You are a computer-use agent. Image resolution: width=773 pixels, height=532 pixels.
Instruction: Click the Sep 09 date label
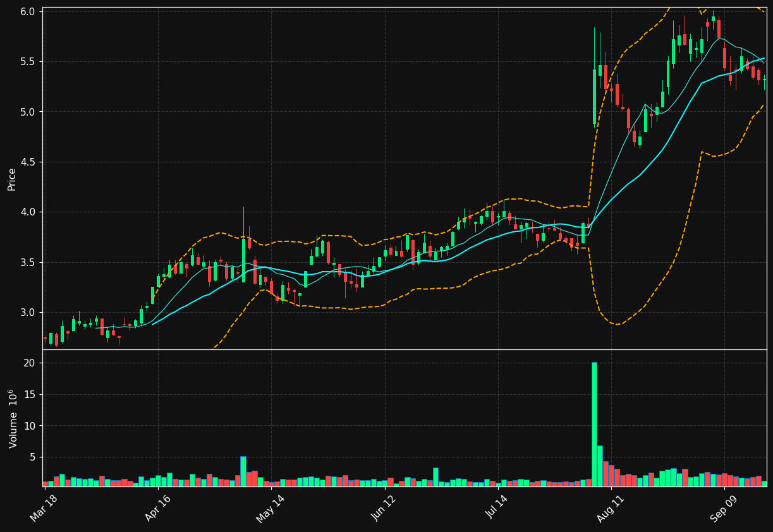click(x=723, y=508)
